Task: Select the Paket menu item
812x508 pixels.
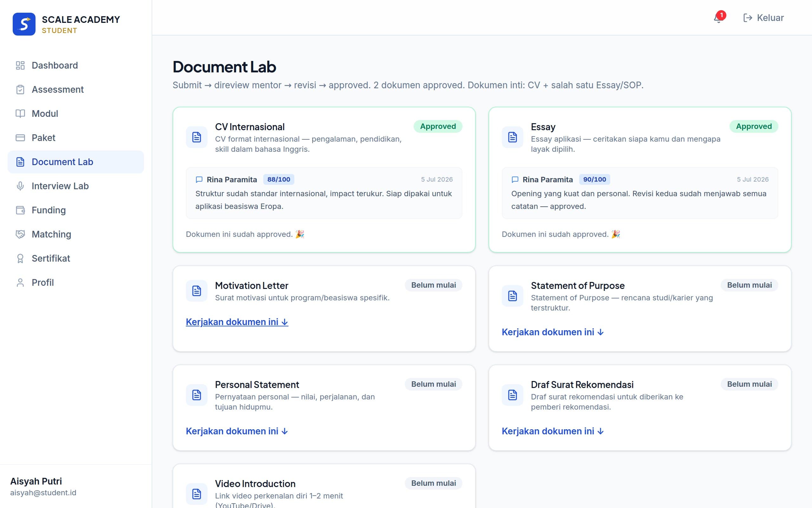Action: (x=76, y=138)
